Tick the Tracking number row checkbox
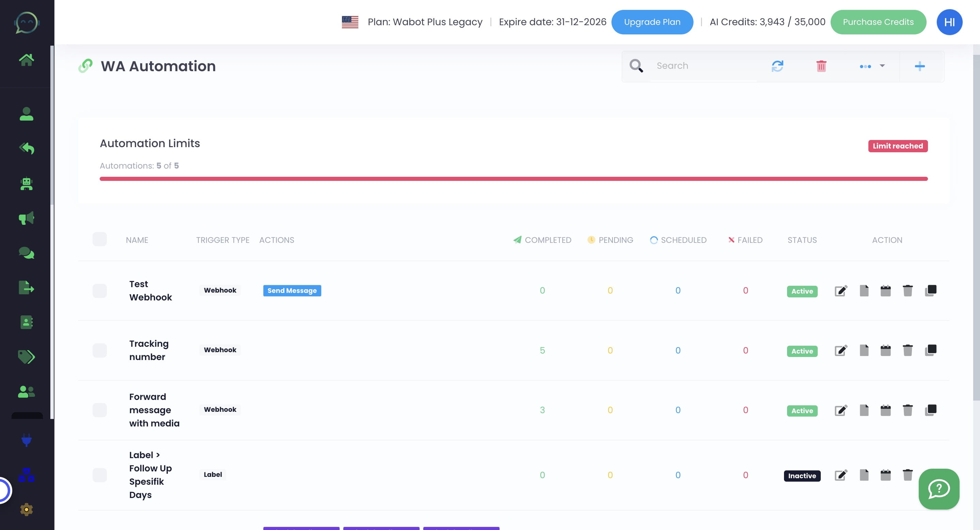 pos(100,350)
